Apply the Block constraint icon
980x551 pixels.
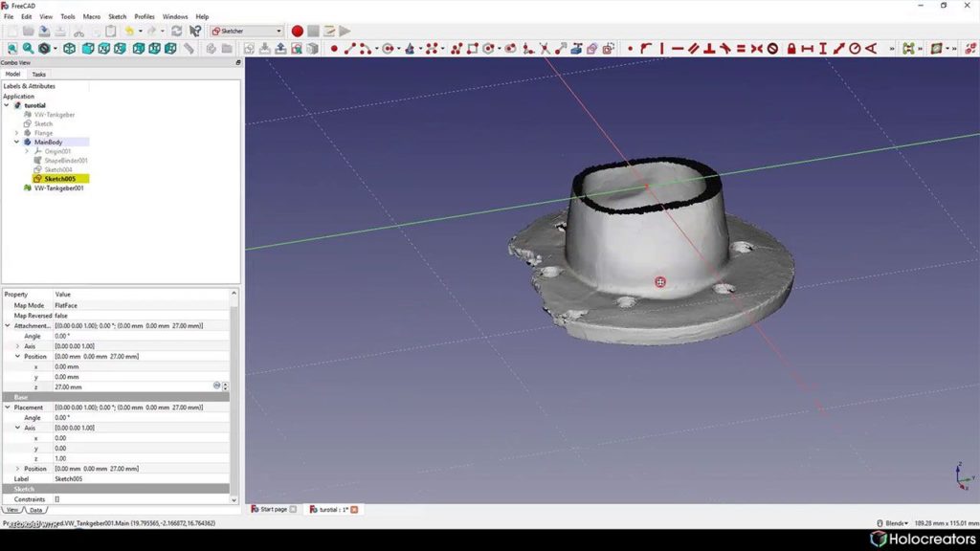click(773, 49)
